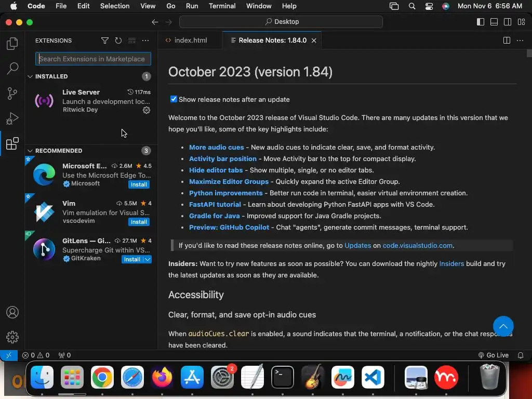
Task: Open GitLens Install dropdown arrow
Action: click(148, 259)
